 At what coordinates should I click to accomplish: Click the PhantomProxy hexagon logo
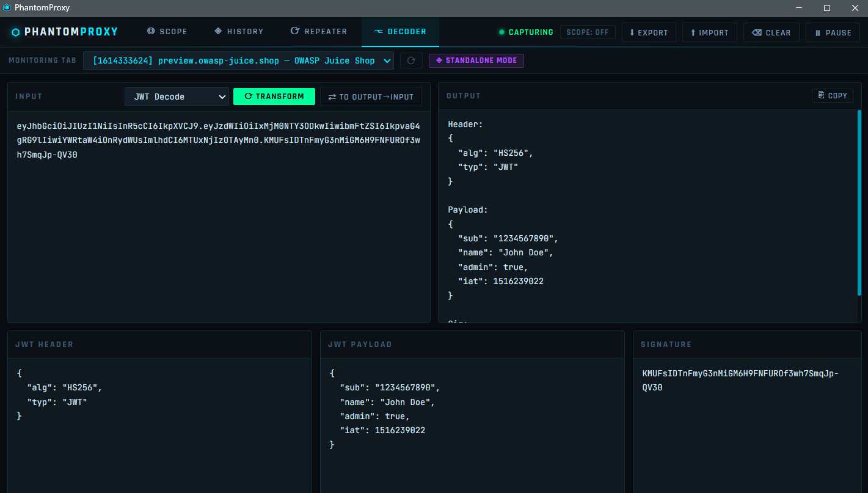click(x=16, y=32)
